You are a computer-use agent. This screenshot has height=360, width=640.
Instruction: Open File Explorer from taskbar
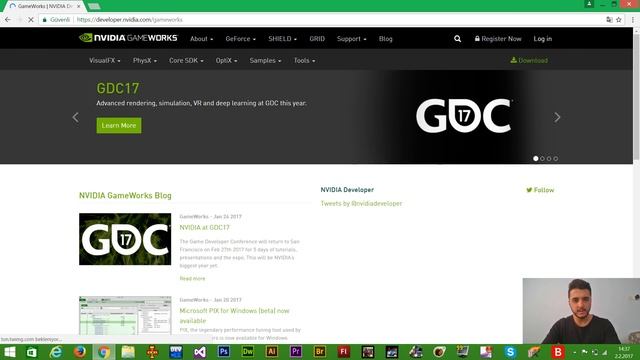128,352
